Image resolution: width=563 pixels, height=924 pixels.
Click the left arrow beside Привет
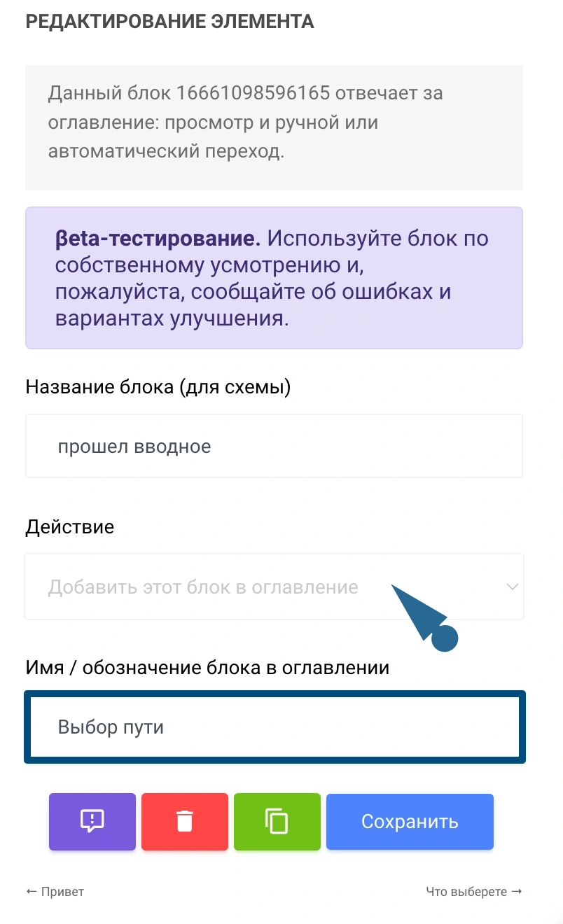[x=31, y=891]
